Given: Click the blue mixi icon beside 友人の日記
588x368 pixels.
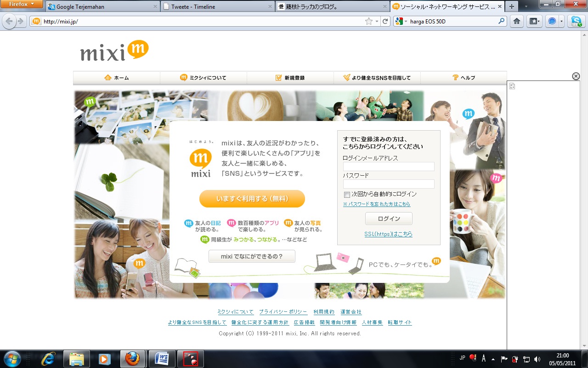Looking at the screenshot, I should [190, 223].
